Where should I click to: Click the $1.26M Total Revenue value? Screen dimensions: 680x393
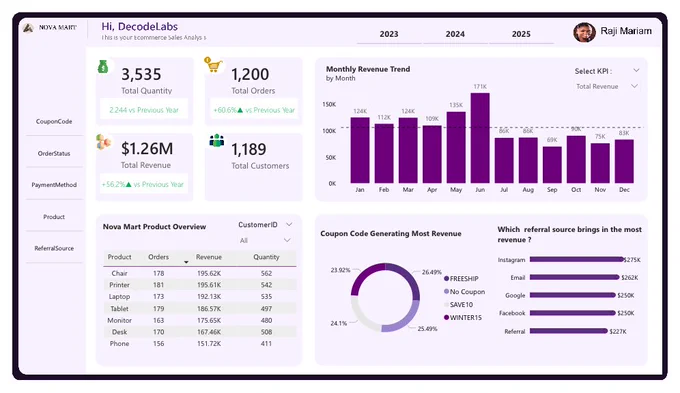[147, 149]
